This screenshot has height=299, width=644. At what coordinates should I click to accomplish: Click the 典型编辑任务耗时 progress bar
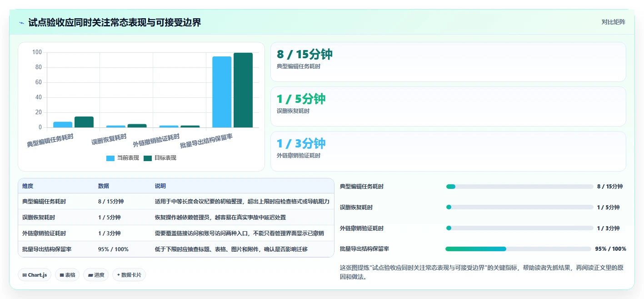point(519,187)
